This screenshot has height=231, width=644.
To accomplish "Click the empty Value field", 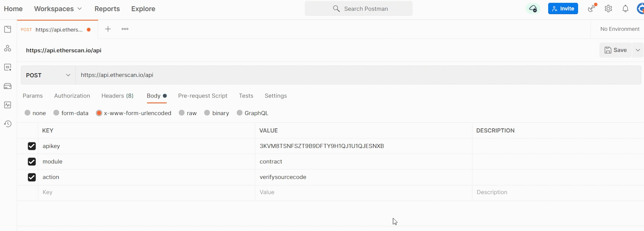I will (x=364, y=192).
